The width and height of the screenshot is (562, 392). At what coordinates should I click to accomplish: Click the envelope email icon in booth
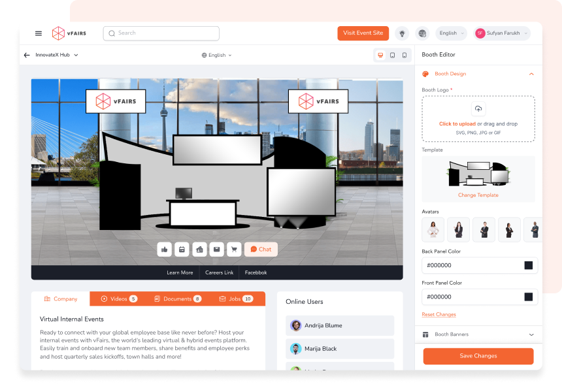(217, 250)
